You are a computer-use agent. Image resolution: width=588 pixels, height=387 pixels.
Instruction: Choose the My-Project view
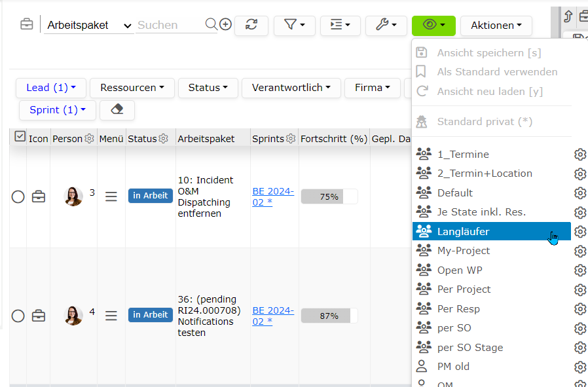pos(491,251)
